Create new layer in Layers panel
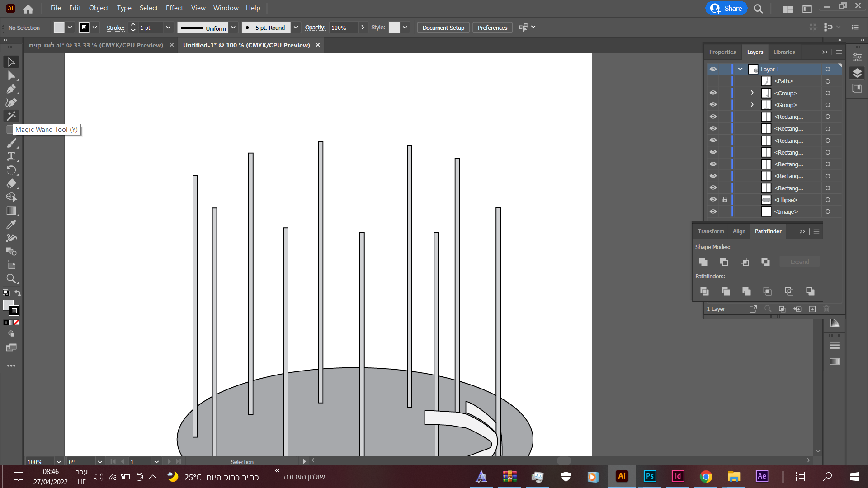 click(x=812, y=309)
